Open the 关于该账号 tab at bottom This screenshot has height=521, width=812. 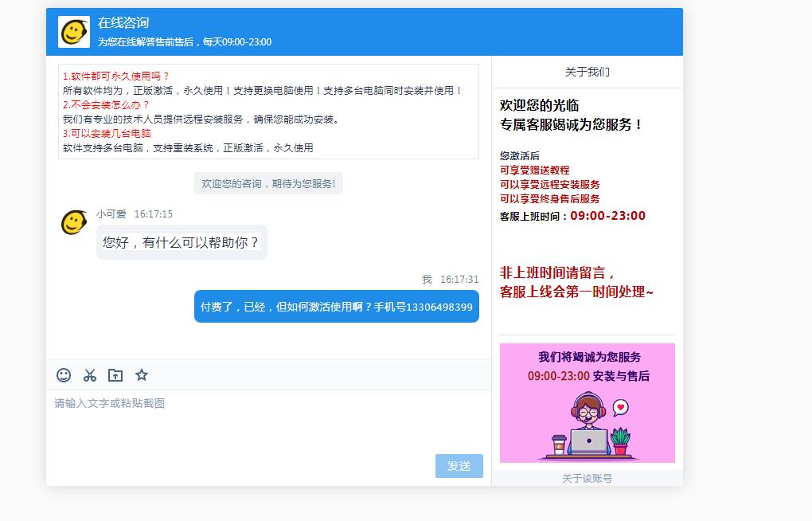pos(588,478)
